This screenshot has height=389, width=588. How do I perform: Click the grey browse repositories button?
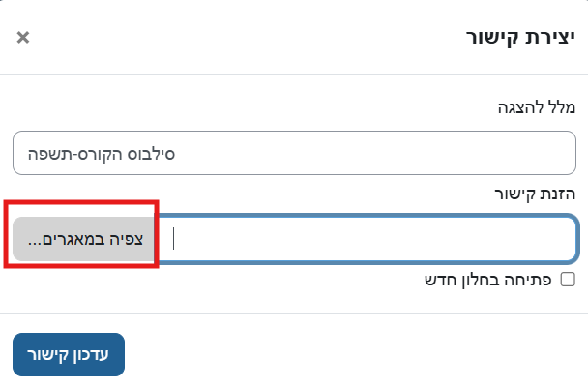85,239
